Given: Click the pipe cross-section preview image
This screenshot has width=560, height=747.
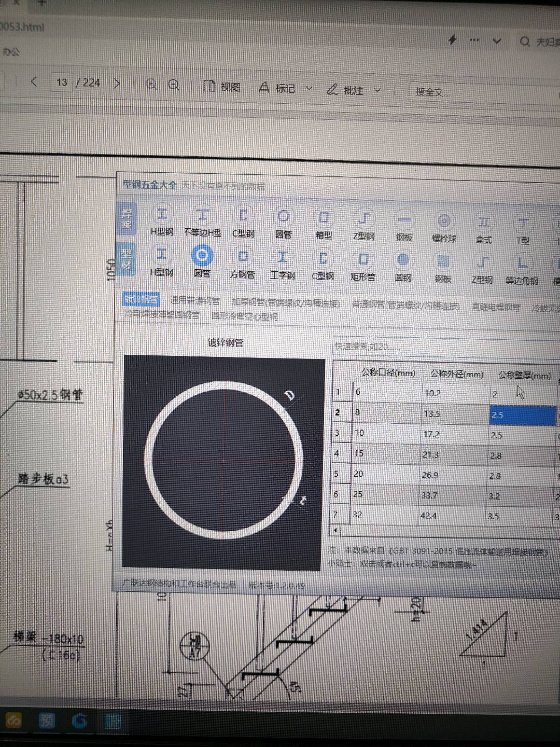Looking at the screenshot, I should pyautogui.click(x=223, y=463).
